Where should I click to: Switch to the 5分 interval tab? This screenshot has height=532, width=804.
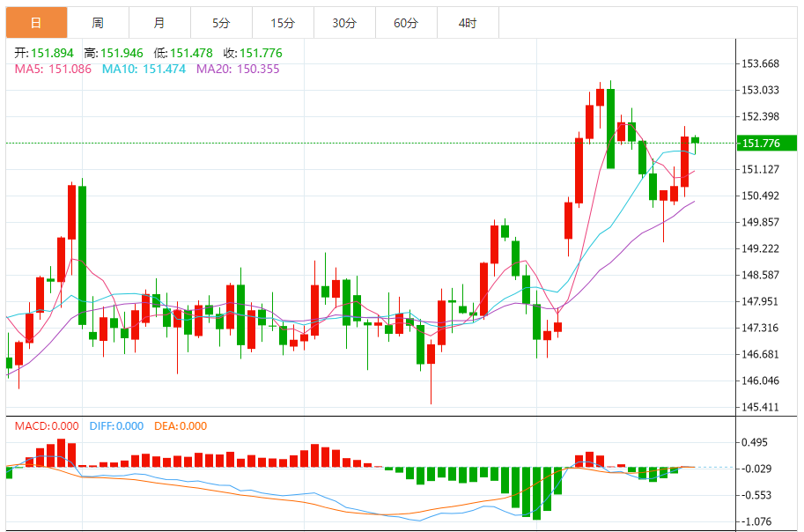[221, 23]
